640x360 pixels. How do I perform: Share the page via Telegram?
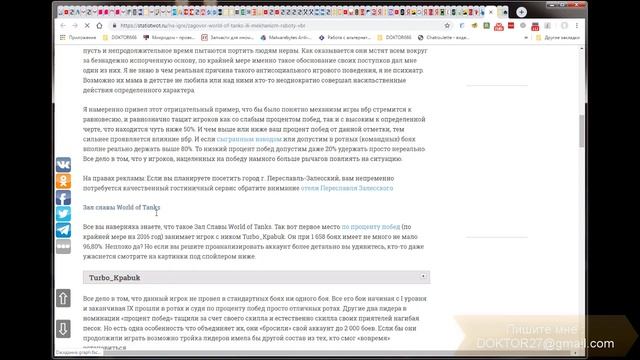point(63,230)
